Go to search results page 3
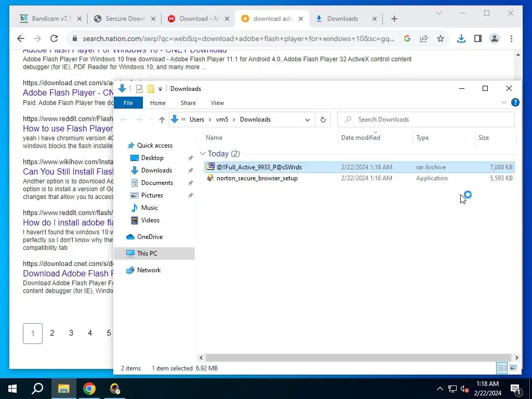The width and height of the screenshot is (532, 399). coord(71,333)
